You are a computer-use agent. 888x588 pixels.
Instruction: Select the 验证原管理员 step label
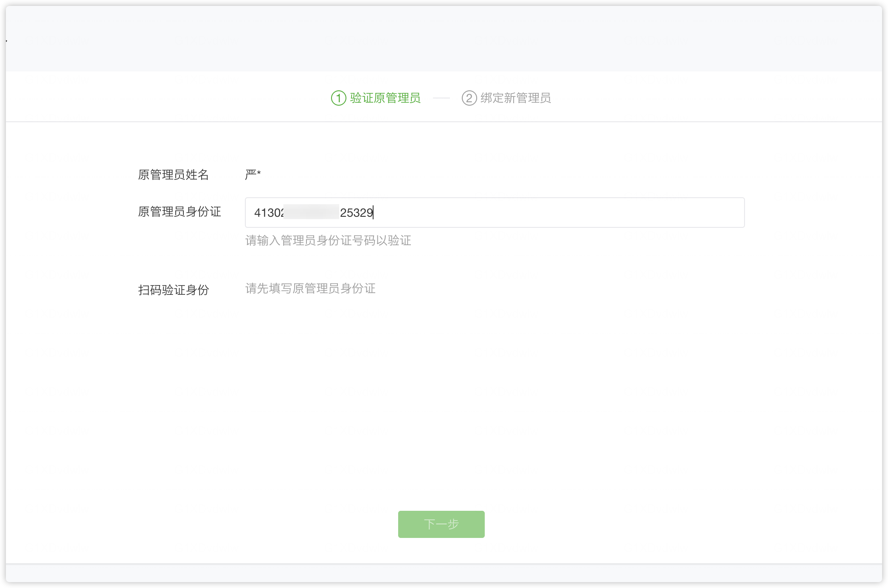pos(385,98)
